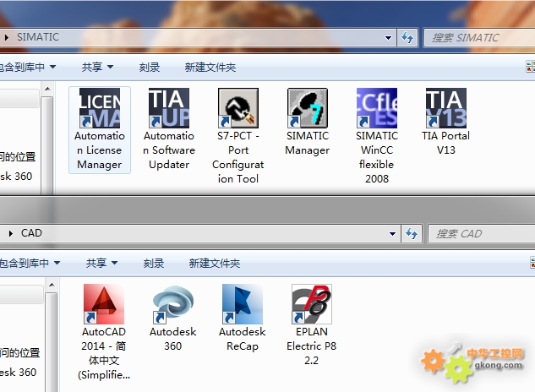Expand breadcrumb arrow before SIMATIC
This screenshot has width=535, height=392.
click(7, 37)
